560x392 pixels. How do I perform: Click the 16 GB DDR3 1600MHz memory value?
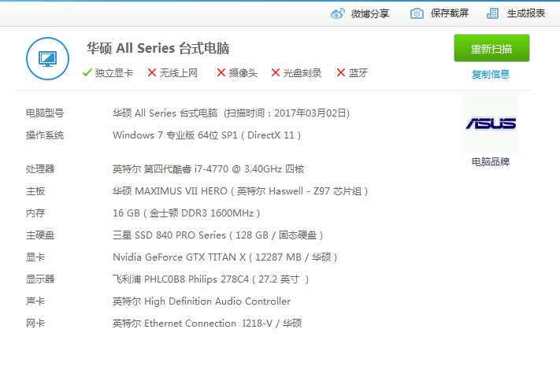tap(186, 213)
